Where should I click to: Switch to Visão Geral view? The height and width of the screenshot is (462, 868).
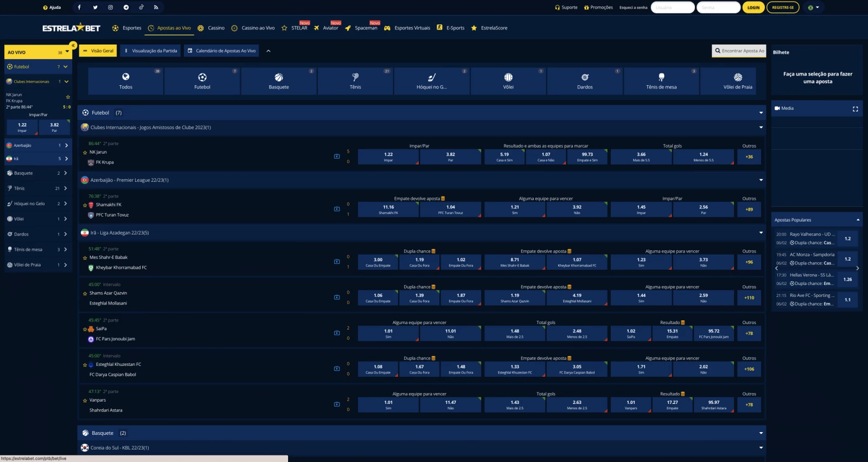pyautogui.click(x=98, y=50)
